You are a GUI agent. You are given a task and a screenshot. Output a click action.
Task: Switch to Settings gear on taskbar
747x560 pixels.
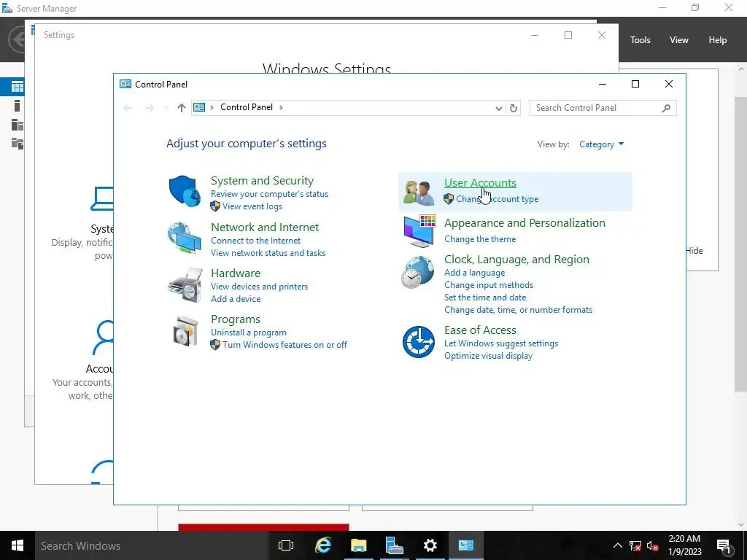430,545
